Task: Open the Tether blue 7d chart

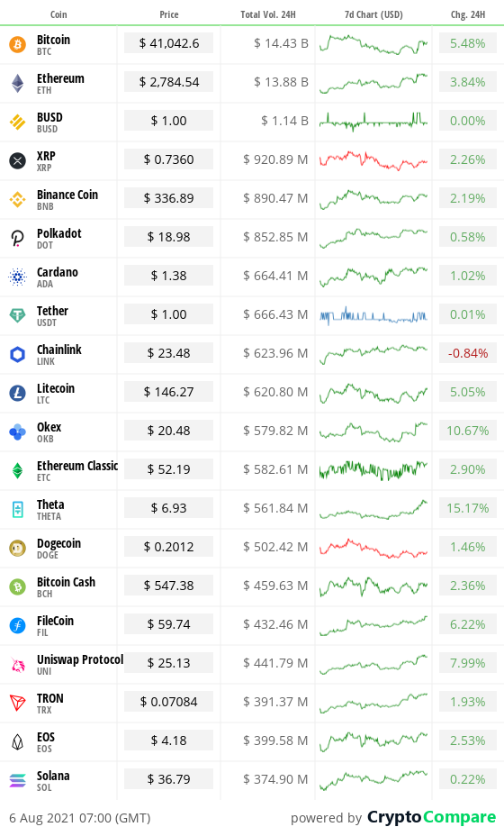Action: (x=373, y=315)
